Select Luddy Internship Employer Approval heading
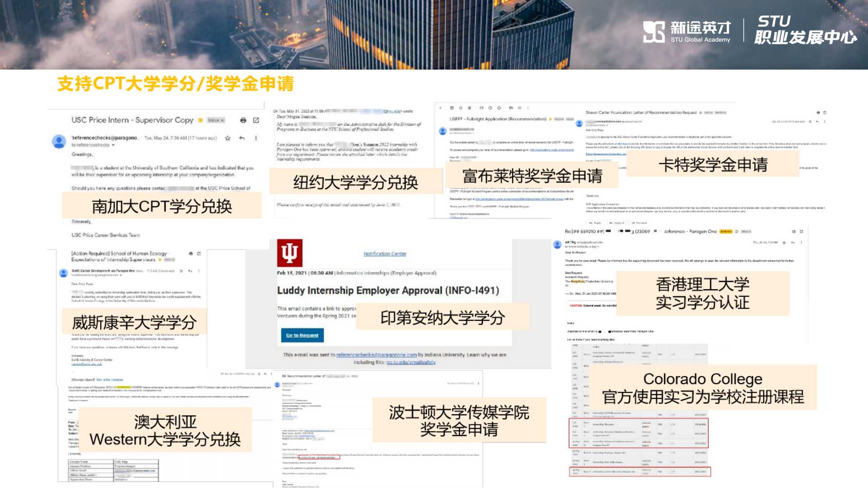868x488 pixels. click(x=388, y=290)
